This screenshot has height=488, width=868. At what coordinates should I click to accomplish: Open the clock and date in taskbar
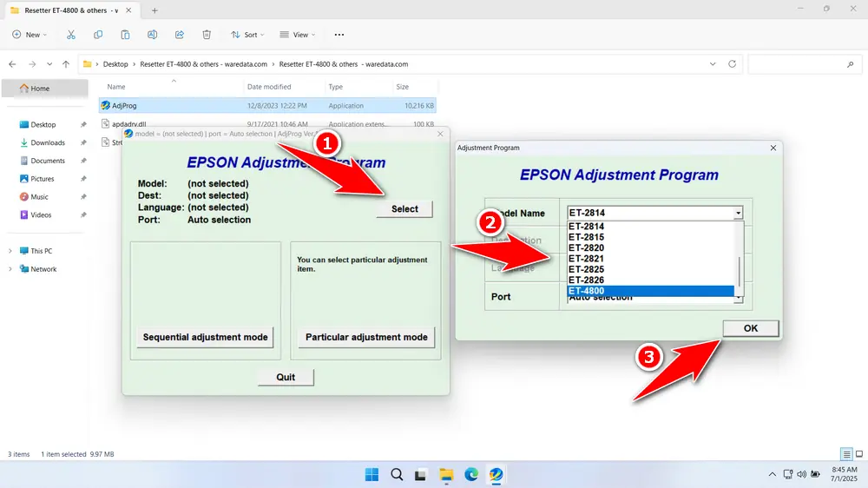coord(845,474)
